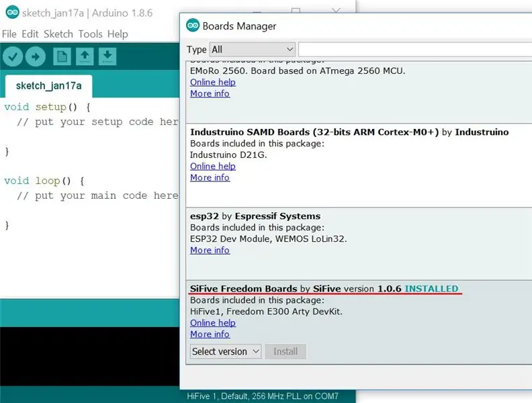Expand the Type All dropdown

[253, 50]
